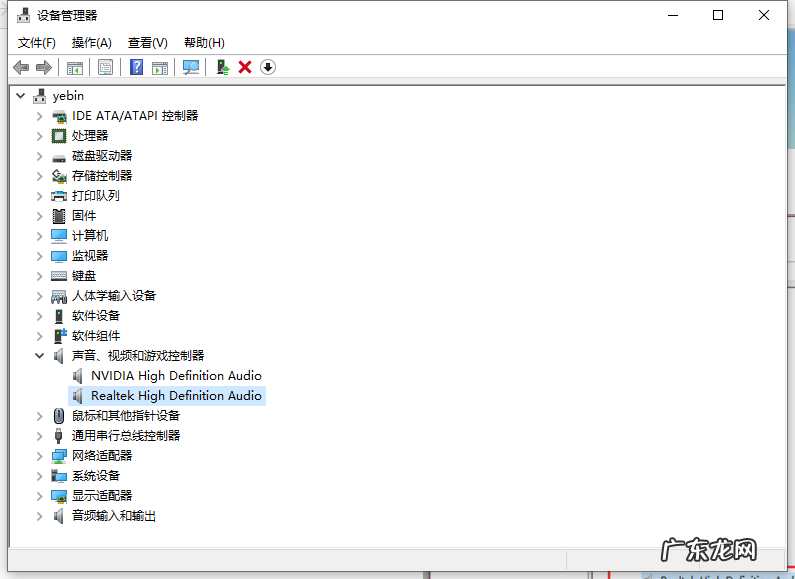The height and width of the screenshot is (579, 795).
Task: Click the red X uninstall device toolbar icon
Action: click(x=245, y=67)
